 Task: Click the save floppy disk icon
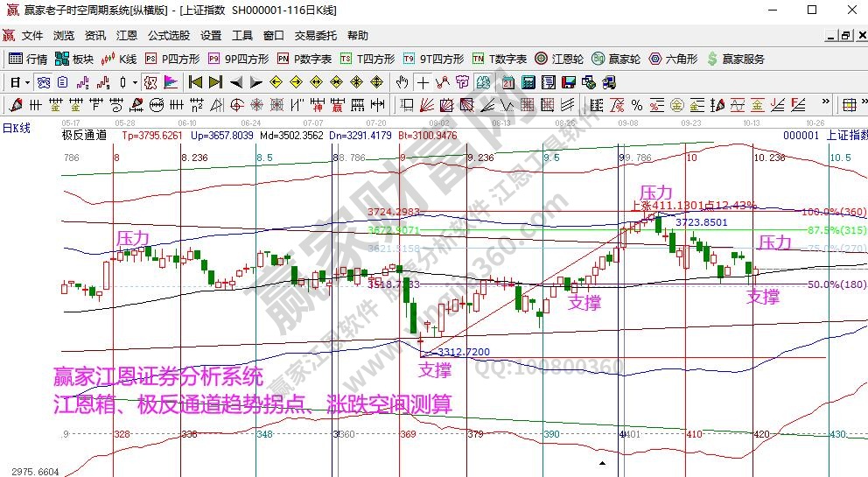tap(568, 82)
